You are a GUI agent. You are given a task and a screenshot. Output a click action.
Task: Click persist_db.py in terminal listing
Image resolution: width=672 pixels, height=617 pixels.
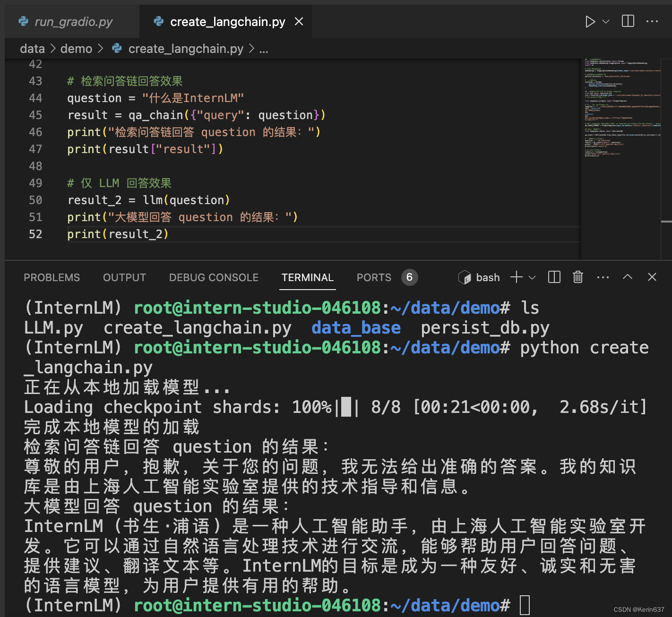(485, 327)
